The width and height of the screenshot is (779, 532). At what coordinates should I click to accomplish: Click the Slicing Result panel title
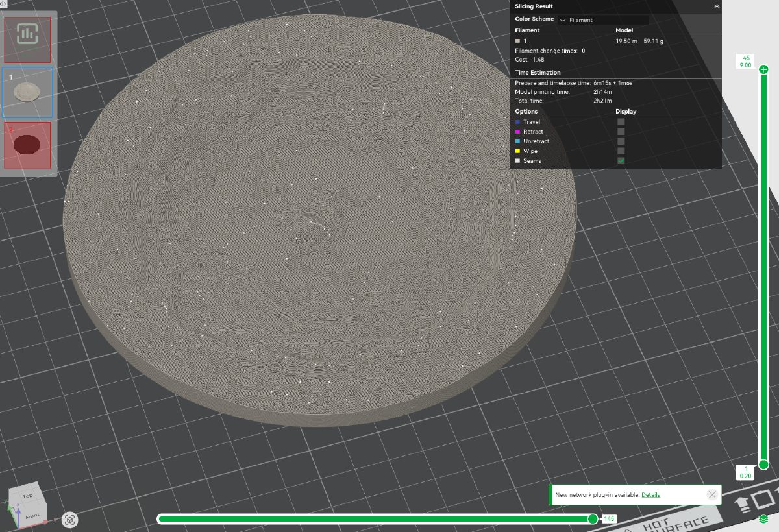pos(534,6)
